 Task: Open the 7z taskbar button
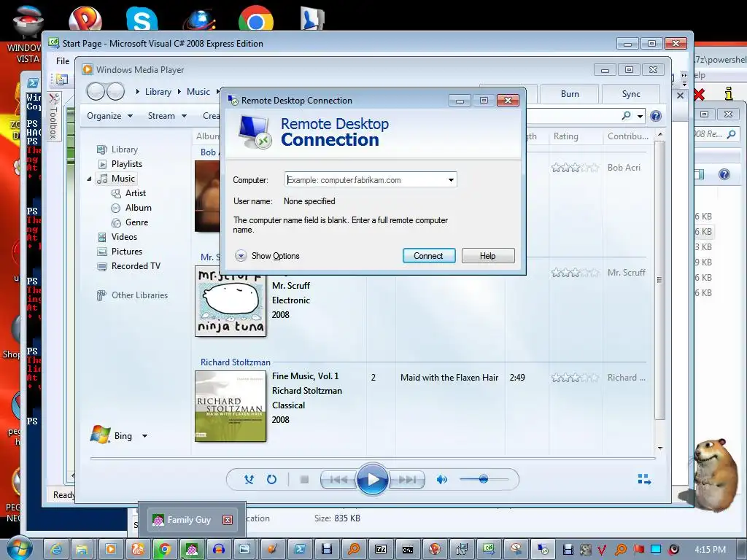click(381, 550)
